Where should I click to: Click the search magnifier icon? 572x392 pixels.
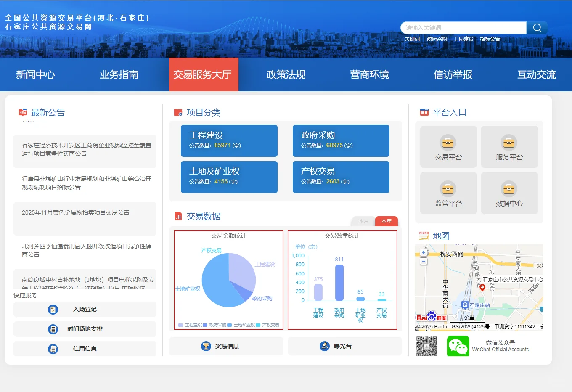[537, 28]
